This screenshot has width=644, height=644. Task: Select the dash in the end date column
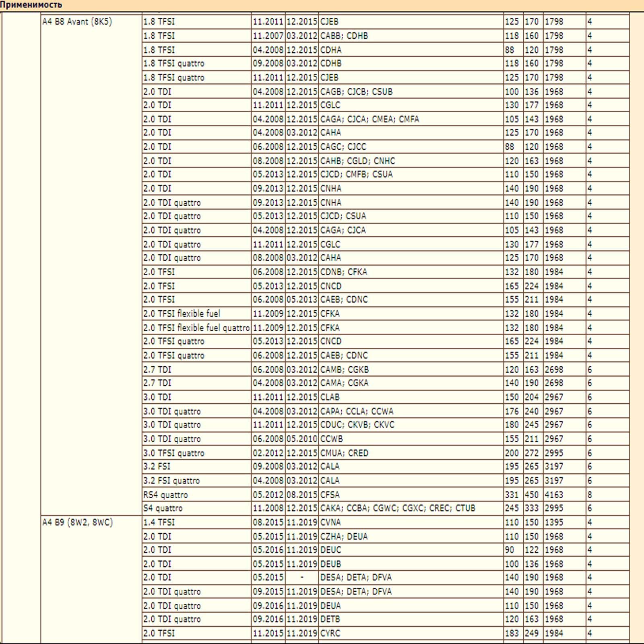pos(302,578)
